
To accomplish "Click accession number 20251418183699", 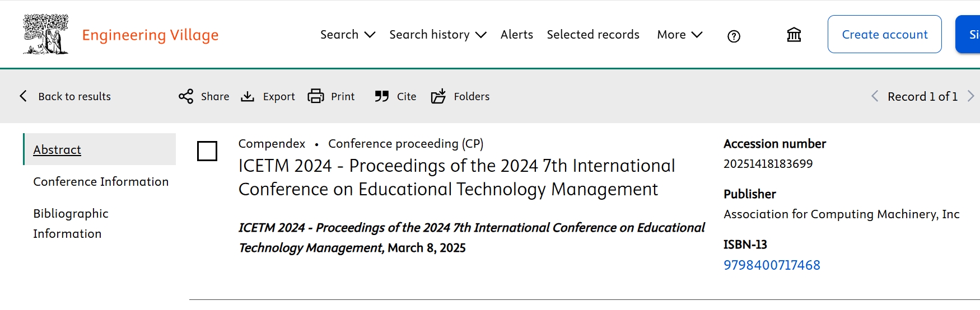I will 768,163.
